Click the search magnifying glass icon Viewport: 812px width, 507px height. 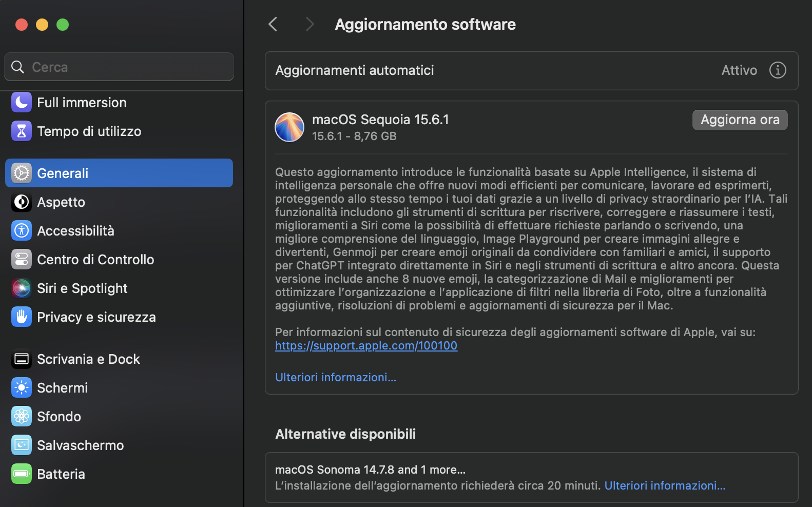18,67
